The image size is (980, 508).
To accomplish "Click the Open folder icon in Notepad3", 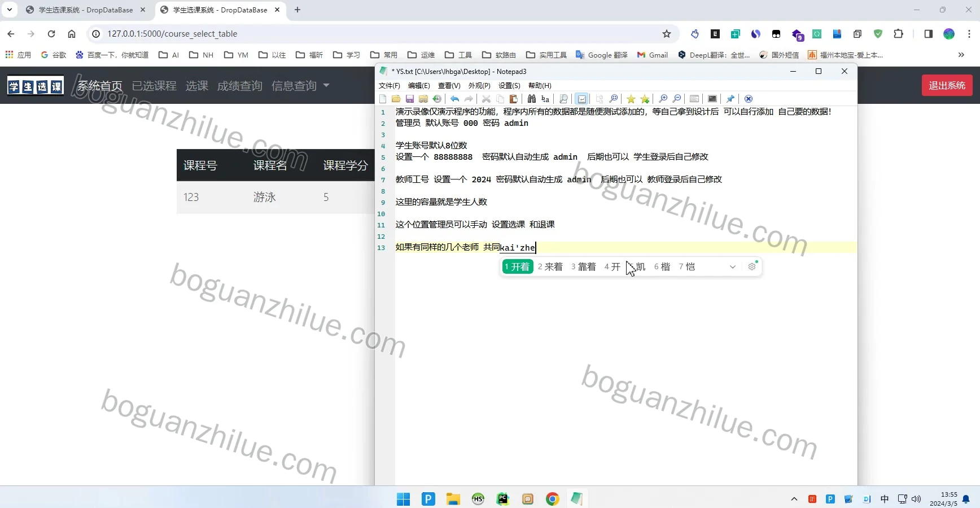I will [x=396, y=99].
